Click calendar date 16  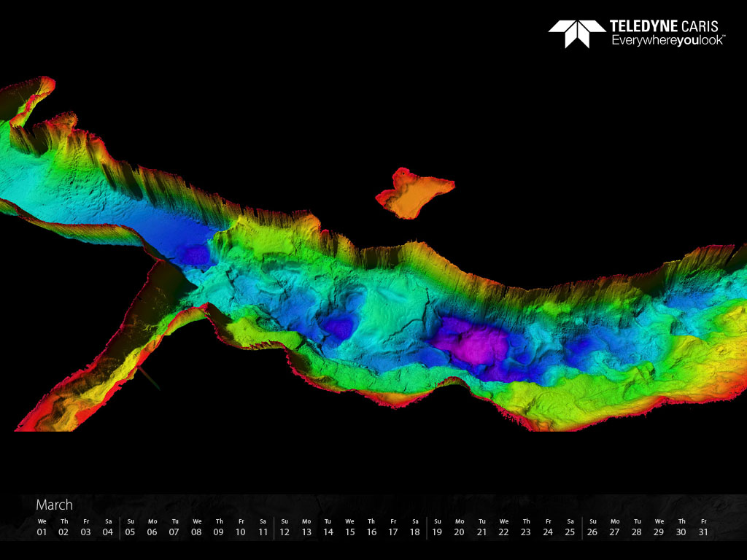[x=371, y=532]
